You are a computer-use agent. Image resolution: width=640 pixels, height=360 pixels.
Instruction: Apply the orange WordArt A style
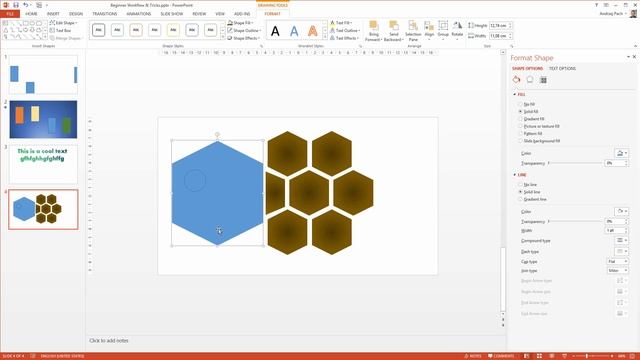(x=313, y=31)
